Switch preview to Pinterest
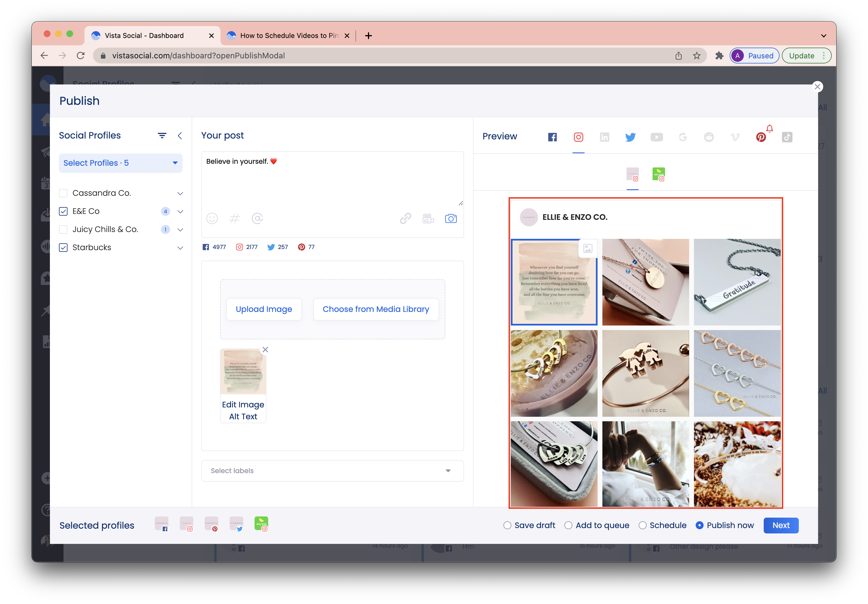Screen dimensions: 868x604 tap(761, 137)
